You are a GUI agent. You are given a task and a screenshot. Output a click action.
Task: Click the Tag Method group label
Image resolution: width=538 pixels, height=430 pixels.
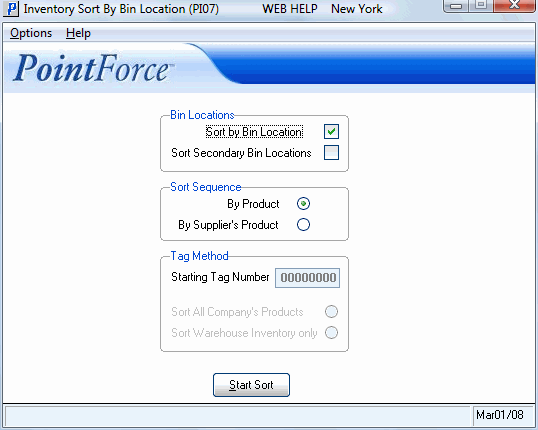point(199,256)
